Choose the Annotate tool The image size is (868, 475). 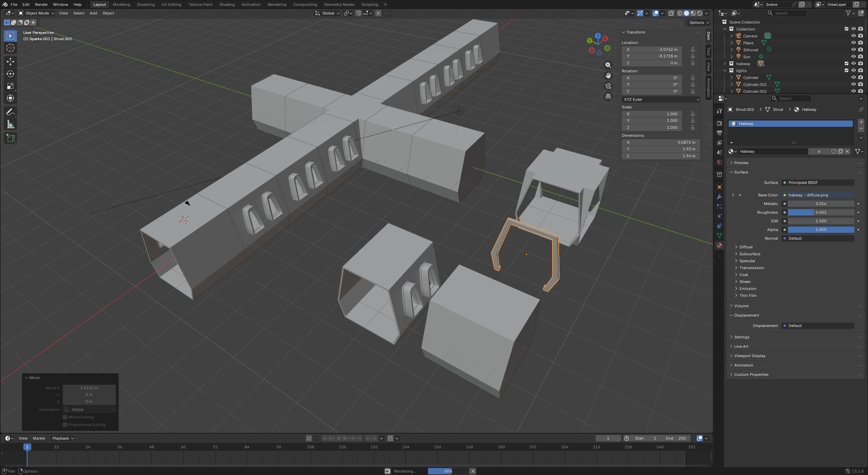point(10,112)
